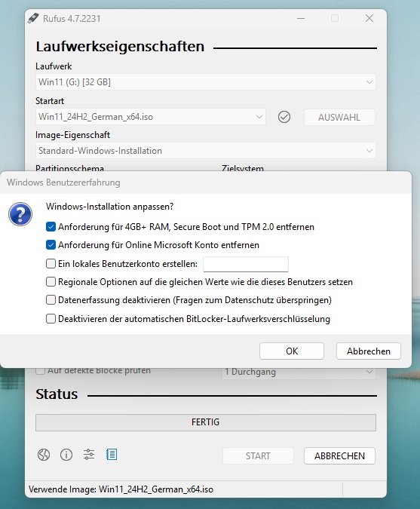Click the 'Startart' label
420x509 pixels.
click(x=50, y=101)
